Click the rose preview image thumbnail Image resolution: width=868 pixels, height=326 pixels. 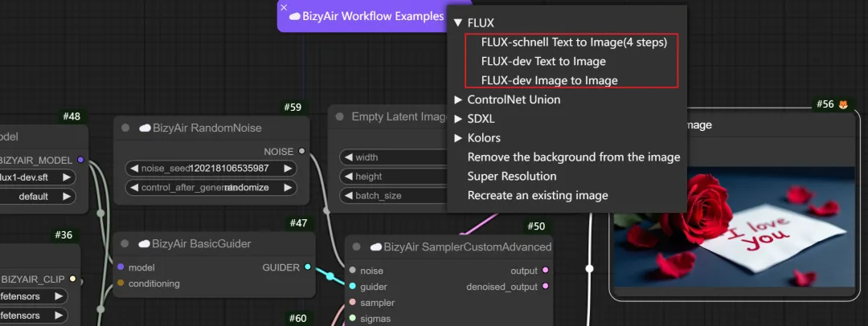[735, 227]
